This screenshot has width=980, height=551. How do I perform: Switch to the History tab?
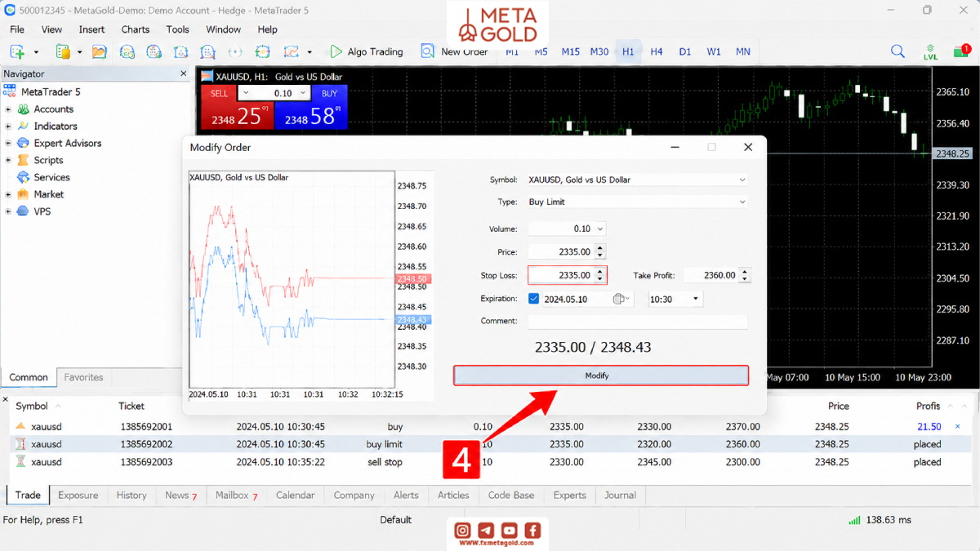(x=131, y=495)
